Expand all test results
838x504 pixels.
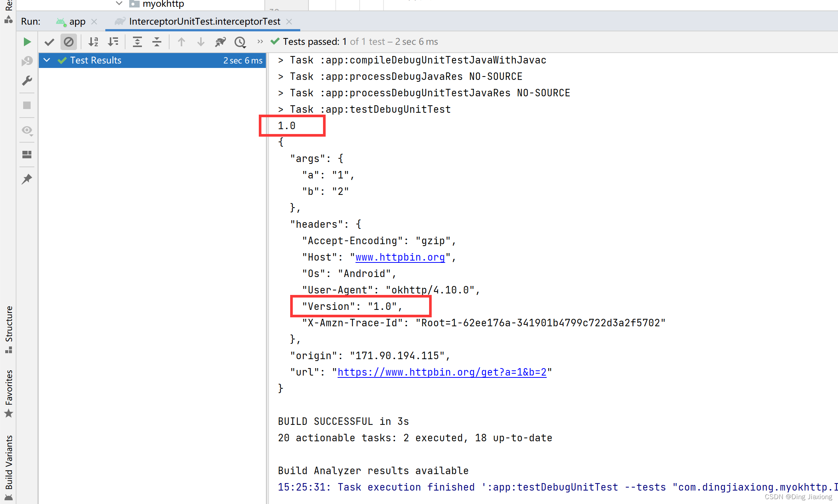(x=137, y=42)
